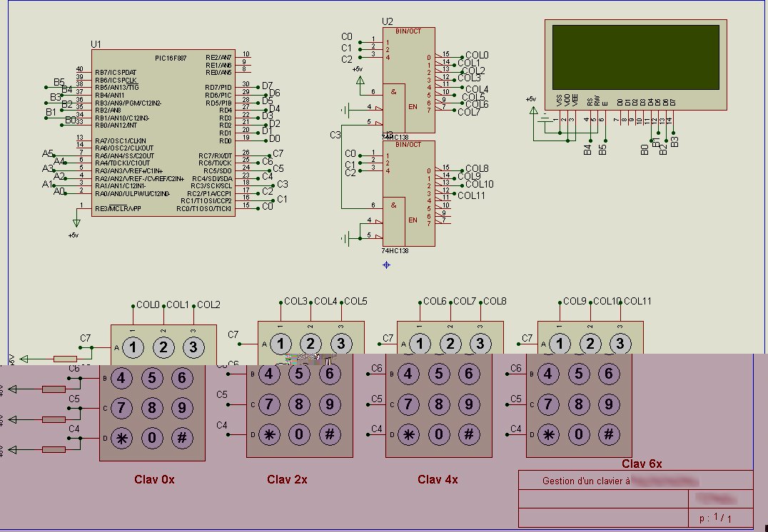Image resolution: width=768 pixels, height=532 pixels.
Task: Click the D0 terminal label beside the RD0 pin
Action: [x=275, y=139]
